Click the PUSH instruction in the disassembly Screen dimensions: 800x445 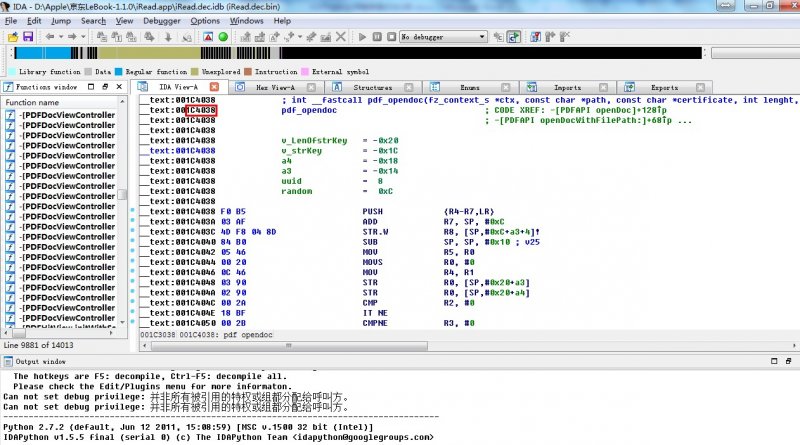pos(372,211)
